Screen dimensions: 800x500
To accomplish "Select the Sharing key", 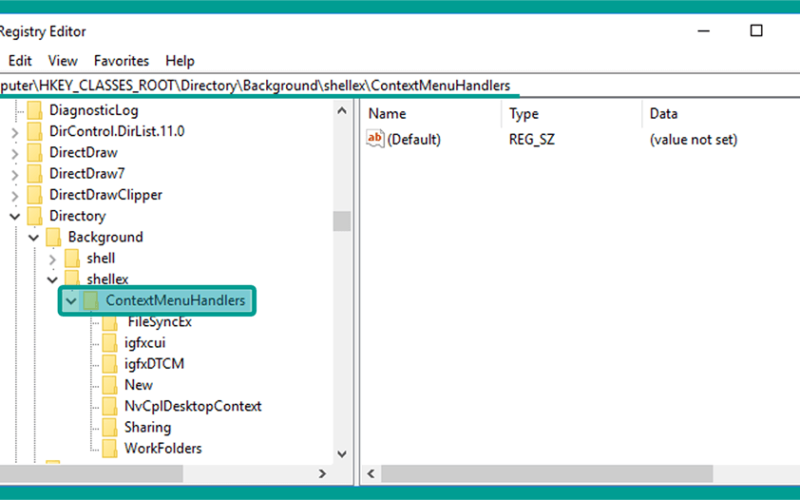I will pyautogui.click(x=147, y=428).
